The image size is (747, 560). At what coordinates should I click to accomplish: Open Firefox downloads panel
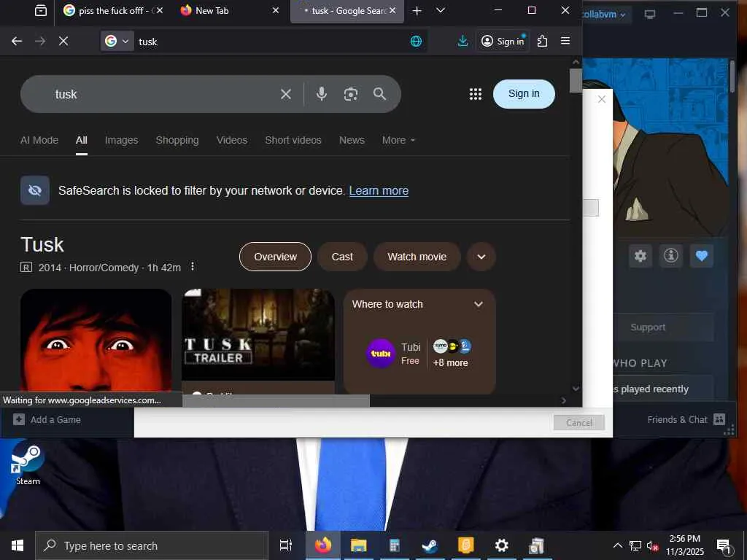(x=462, y=41)
